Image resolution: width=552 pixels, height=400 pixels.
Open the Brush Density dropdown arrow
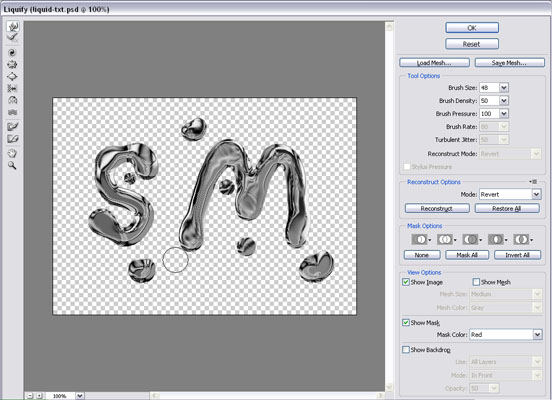click(504, 101)
